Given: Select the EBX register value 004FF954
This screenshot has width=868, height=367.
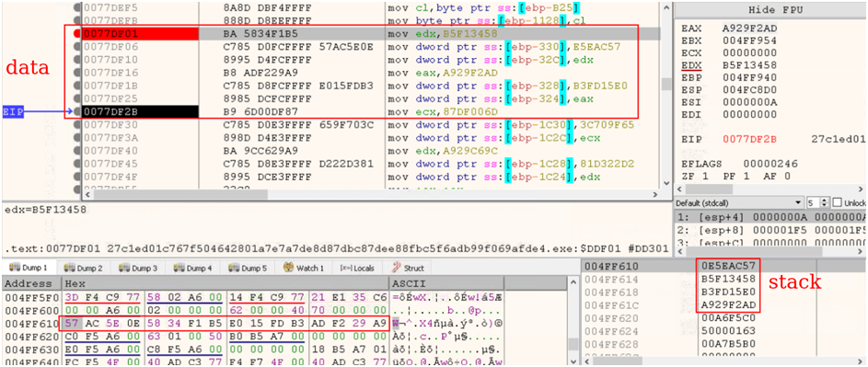Looking at the screenshot, I should pos(749,40).
